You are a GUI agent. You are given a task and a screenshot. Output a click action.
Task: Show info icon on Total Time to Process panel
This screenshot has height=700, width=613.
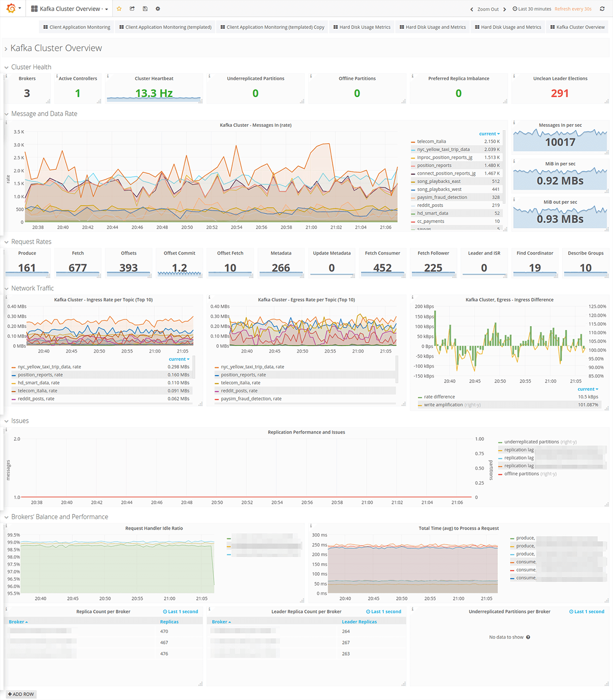(311, 525)
